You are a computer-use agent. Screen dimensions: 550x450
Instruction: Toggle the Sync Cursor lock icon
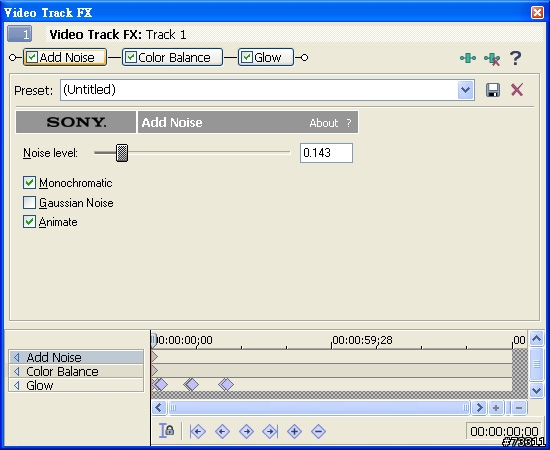click(x=166, y=431)
